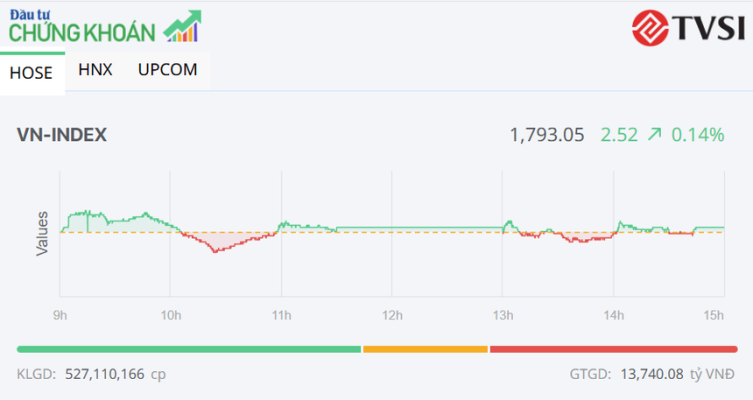
Task: Click the green opening peak of the chart line
Action: tap(88, 212)
